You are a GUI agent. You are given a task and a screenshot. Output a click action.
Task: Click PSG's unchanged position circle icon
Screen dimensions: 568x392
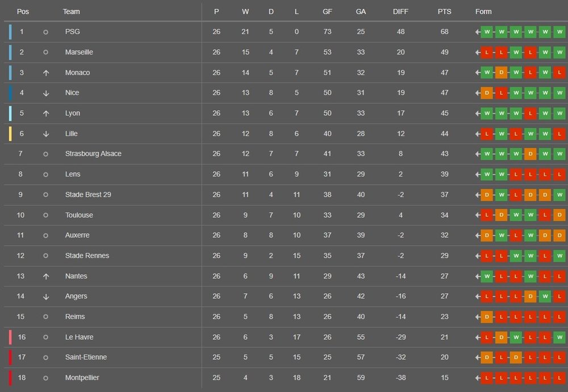coord(46,32)
